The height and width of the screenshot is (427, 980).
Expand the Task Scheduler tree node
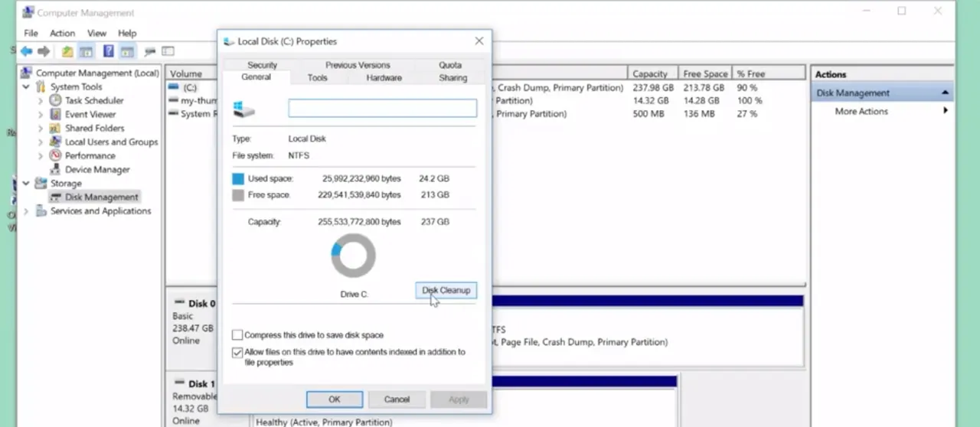pyautogui.click(x=41, y=100)
